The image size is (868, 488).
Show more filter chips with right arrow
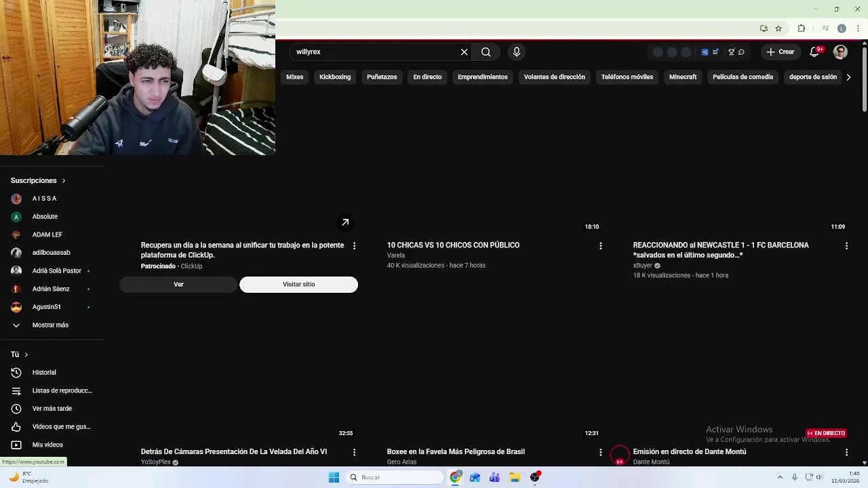848,77
